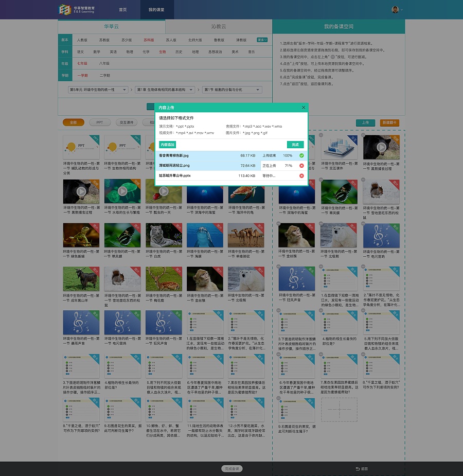Filter resources by 全部

(74, 122)
